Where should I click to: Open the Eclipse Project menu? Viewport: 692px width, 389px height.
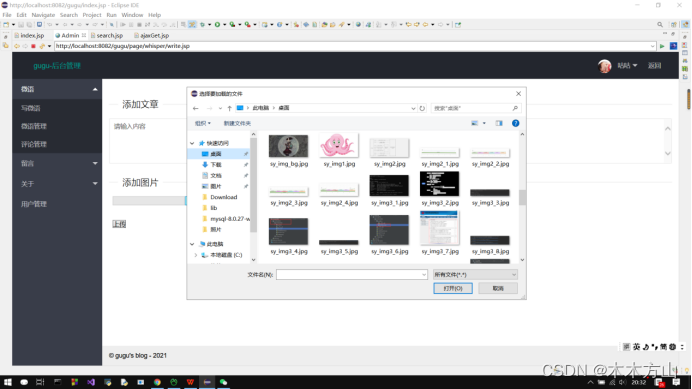tap(92, 15)
